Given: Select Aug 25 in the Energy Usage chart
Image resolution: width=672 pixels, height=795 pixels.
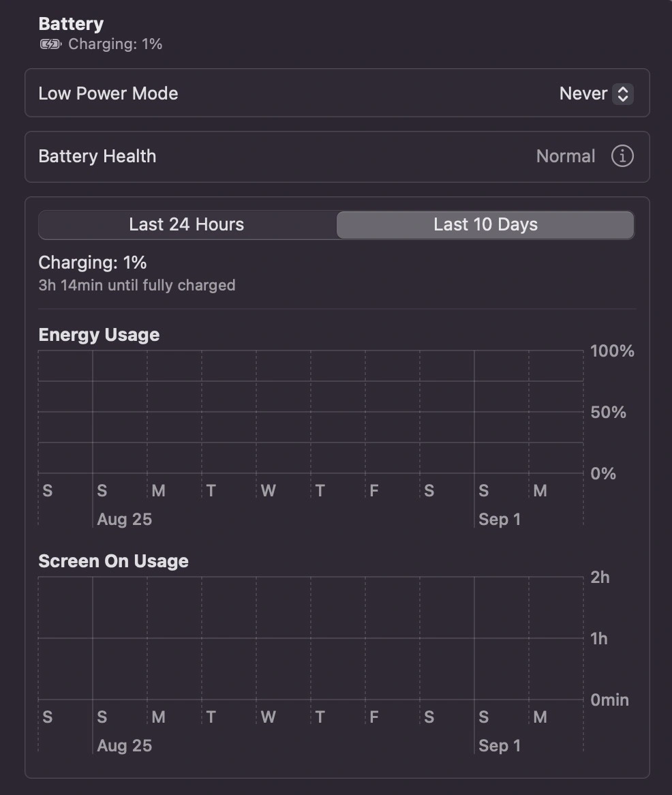Looking at the screenshot, I should pyautogui.click(x=124, y=520).
